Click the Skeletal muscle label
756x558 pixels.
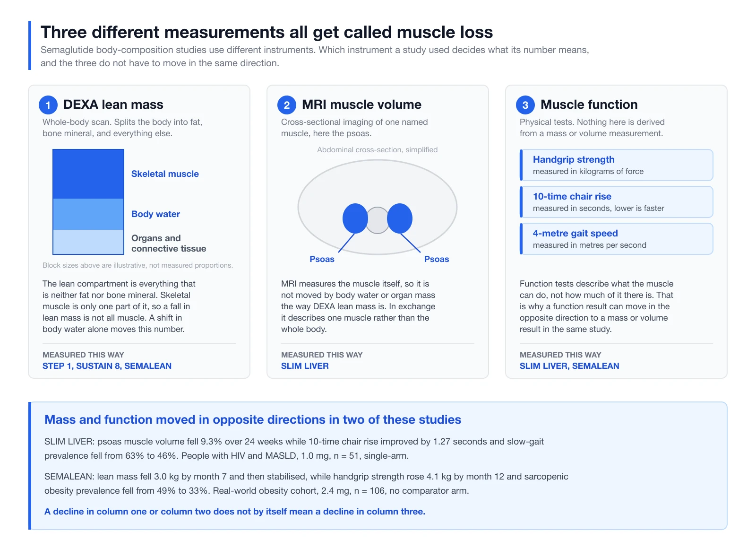coord(165,174)
